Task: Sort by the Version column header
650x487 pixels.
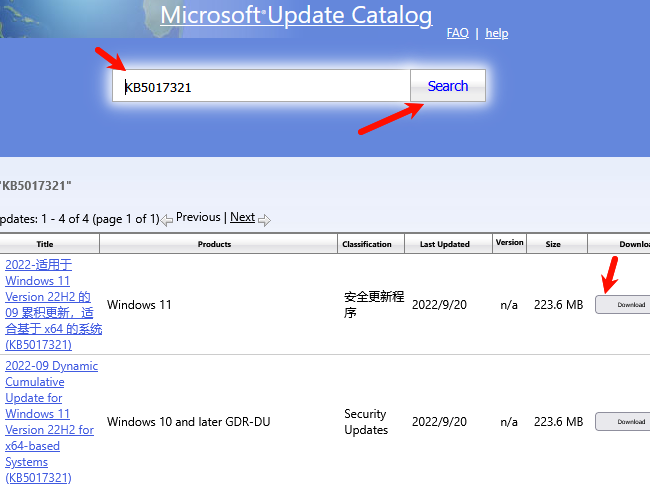Action: click(x=509, y=242)
